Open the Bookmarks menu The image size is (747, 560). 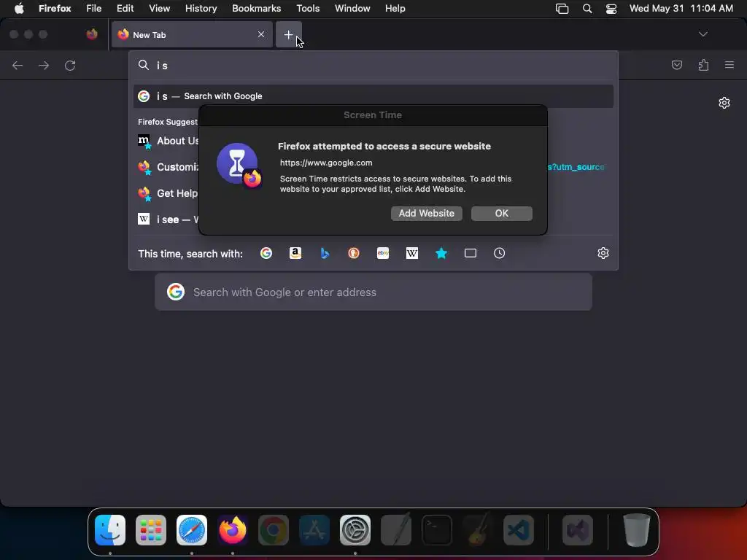click(256, 9)
